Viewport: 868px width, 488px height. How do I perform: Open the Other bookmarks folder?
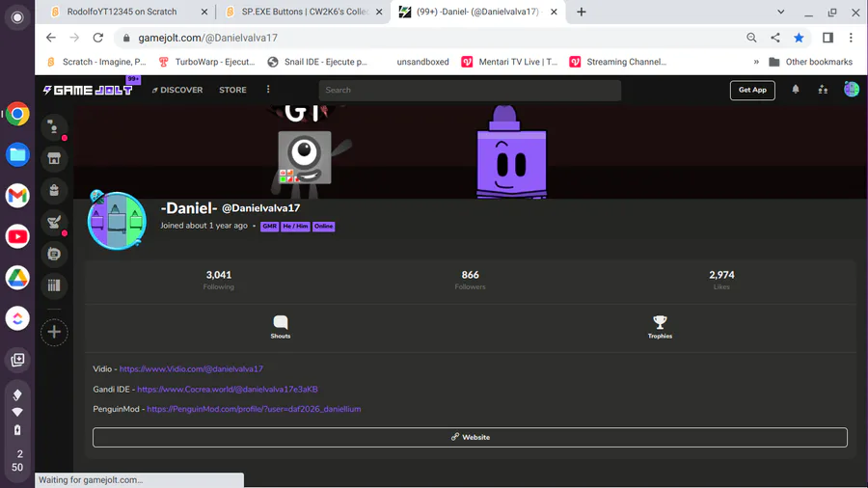tap(810, 62)
